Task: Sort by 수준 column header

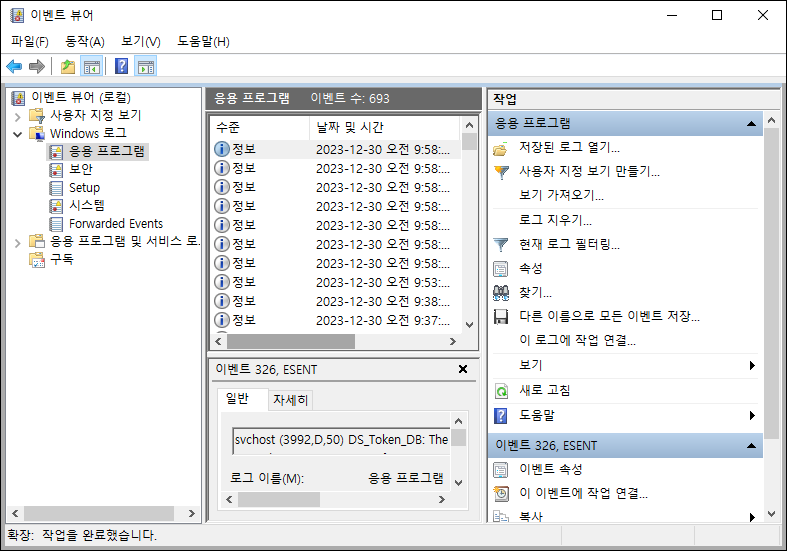Action: click(259, 127)
